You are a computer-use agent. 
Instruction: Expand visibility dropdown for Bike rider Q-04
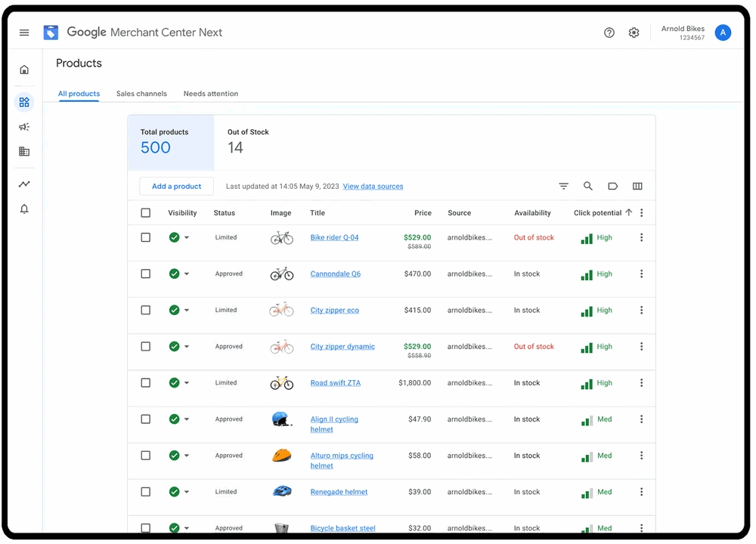pyautogui.click(x=187, y=237)
